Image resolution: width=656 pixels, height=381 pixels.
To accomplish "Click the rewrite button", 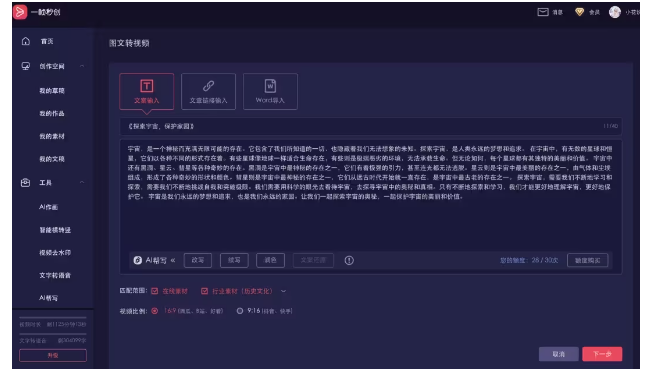I will (x=198, y=260).
